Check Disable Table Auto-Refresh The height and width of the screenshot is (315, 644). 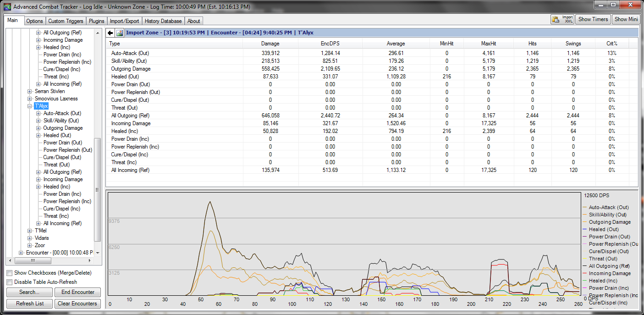[10, 282]
